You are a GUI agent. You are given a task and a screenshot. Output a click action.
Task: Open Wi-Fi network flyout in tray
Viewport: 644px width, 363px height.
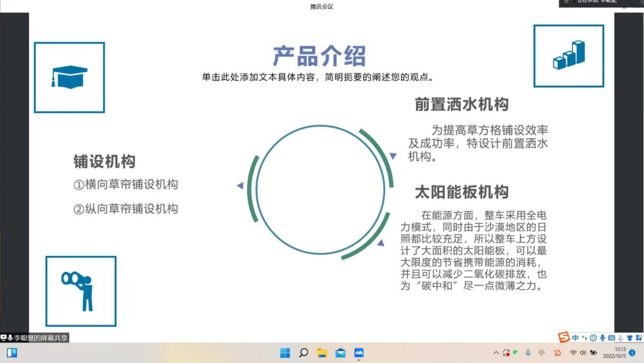click(573, 353)
